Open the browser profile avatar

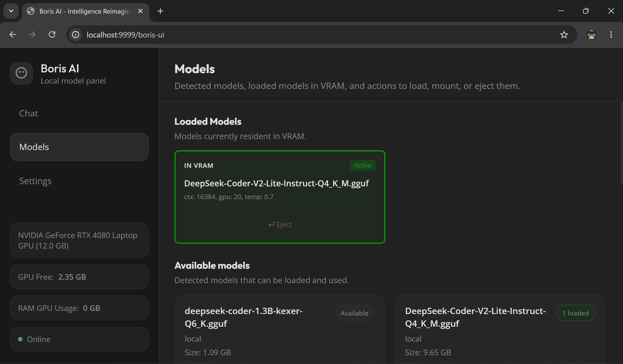pyautogui.click(x=591, y=35)
